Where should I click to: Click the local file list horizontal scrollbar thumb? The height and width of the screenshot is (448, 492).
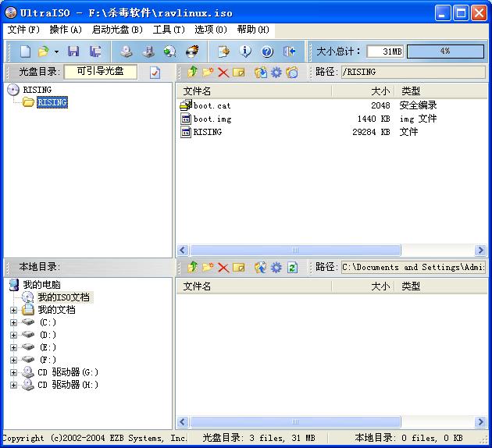295,422
